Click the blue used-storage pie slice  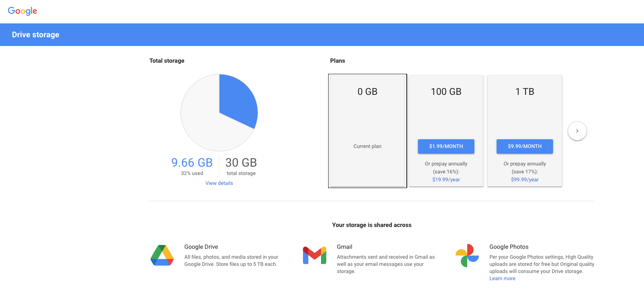point(240,101)
